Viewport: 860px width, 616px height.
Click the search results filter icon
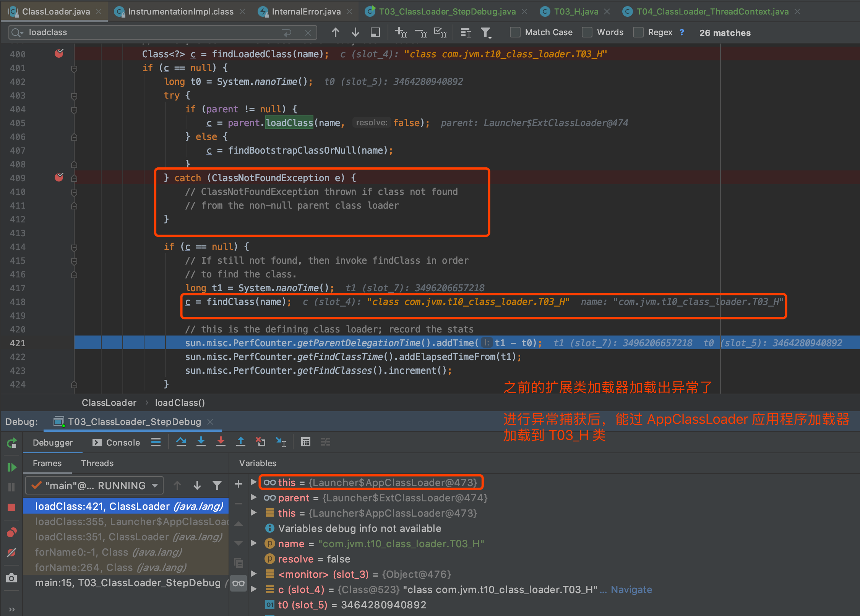click(486, 32)
